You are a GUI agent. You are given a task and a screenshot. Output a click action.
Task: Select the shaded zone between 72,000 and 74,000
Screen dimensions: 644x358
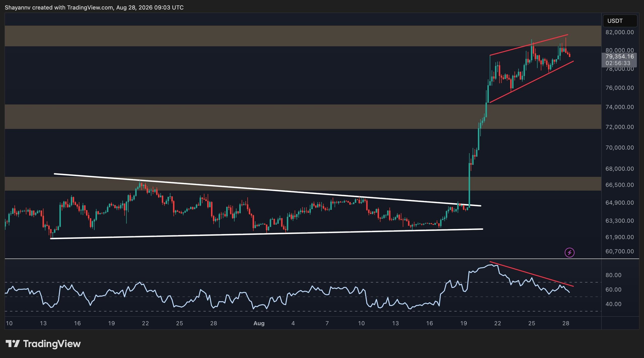pyautogui.click(x=303, y=117)
